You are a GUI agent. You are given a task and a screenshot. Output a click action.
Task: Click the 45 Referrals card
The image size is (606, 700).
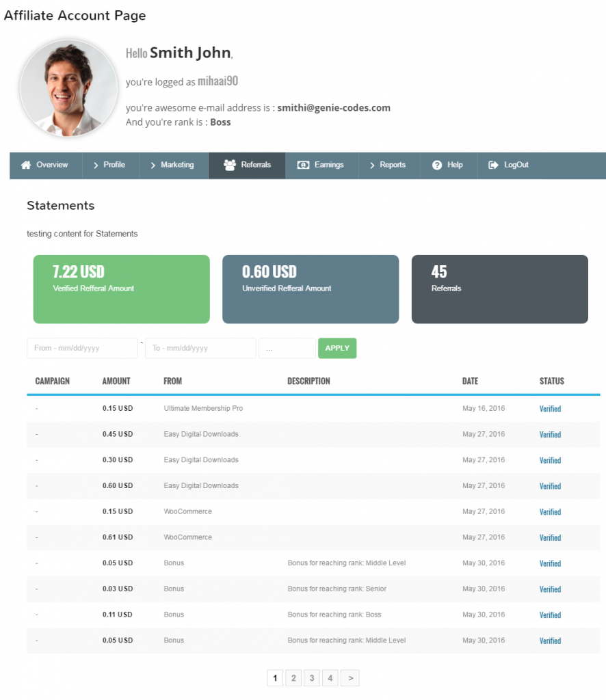point(500,289)
